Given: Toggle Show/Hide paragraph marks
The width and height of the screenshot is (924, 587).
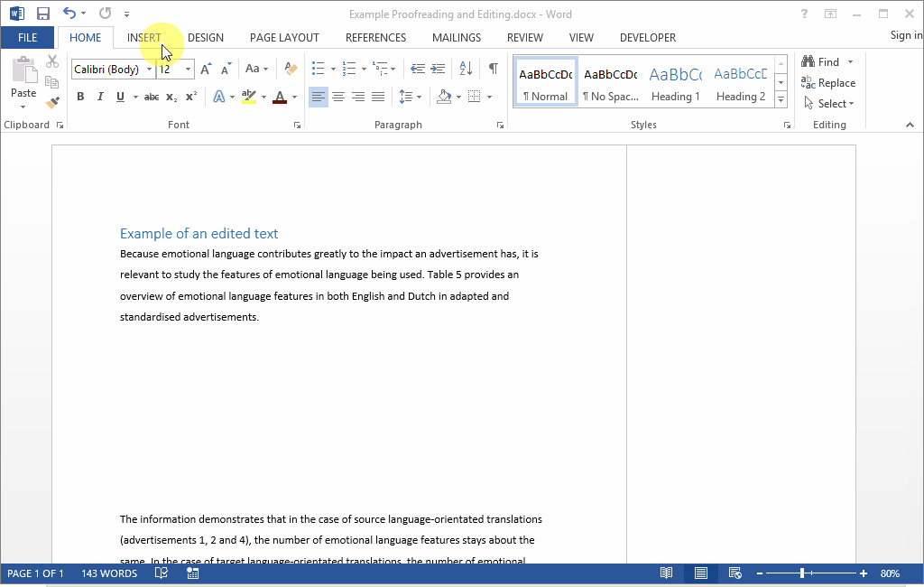Looking at the screenshot, I should (x=493, y=69).
